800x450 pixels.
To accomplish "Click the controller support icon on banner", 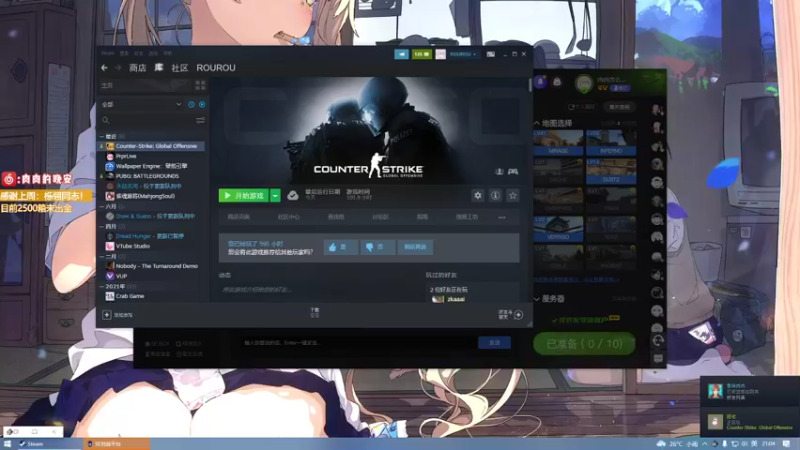I will tap(513, 171).
